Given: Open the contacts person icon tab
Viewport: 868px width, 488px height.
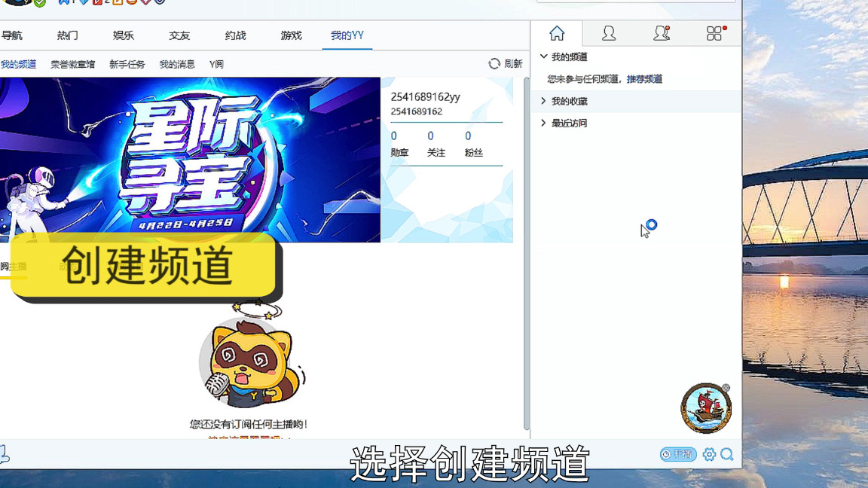Looking at the screenshot, I should tap(609, 34).
